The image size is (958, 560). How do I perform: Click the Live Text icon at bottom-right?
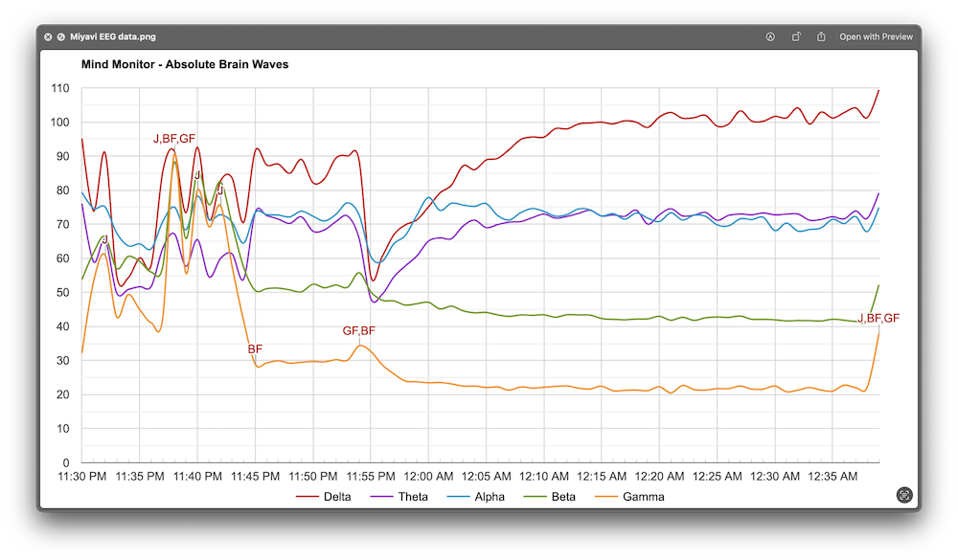(903, 495)
